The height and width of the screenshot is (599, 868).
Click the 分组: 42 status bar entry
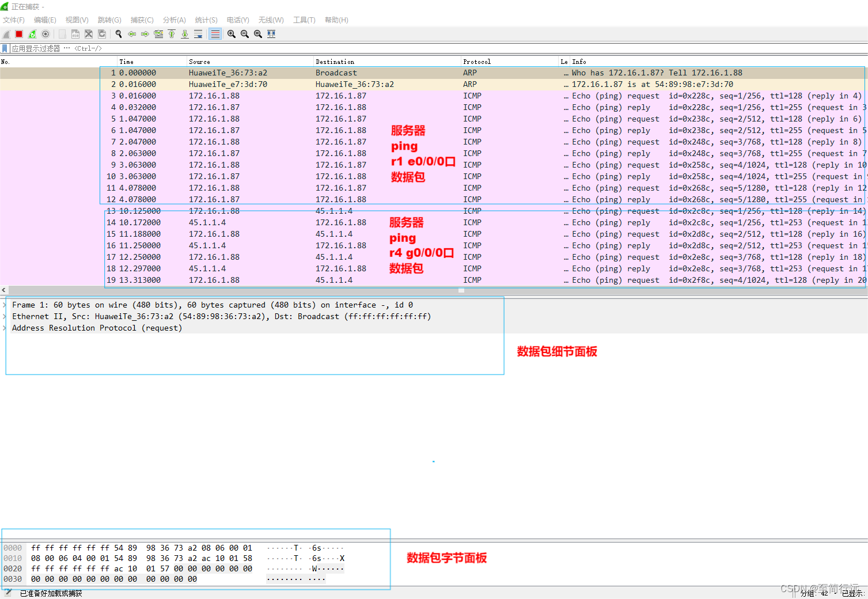(814, 593)
